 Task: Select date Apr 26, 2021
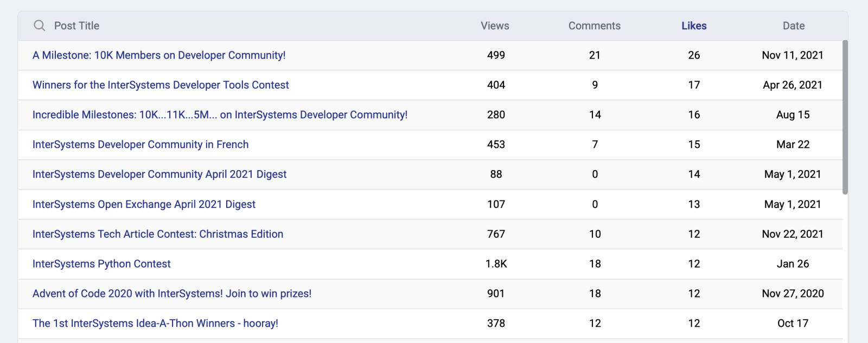coord(793,85)
